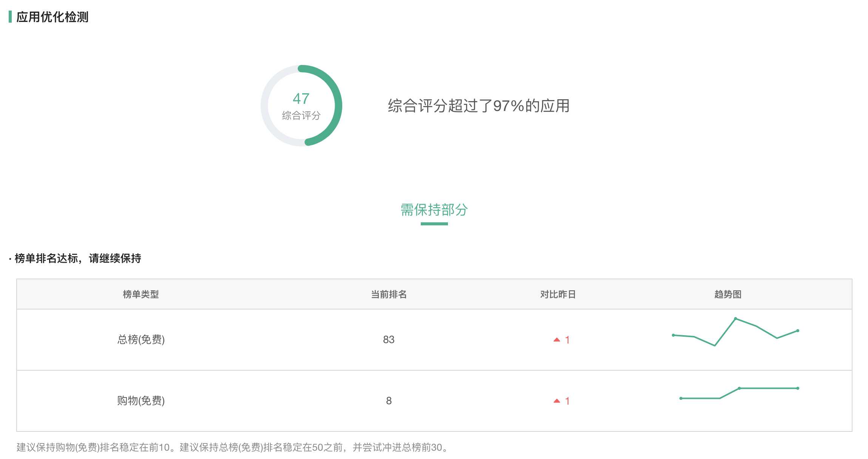
Task: Click the red up arrow in 购物(免费) row
Action: coord(556,401)
